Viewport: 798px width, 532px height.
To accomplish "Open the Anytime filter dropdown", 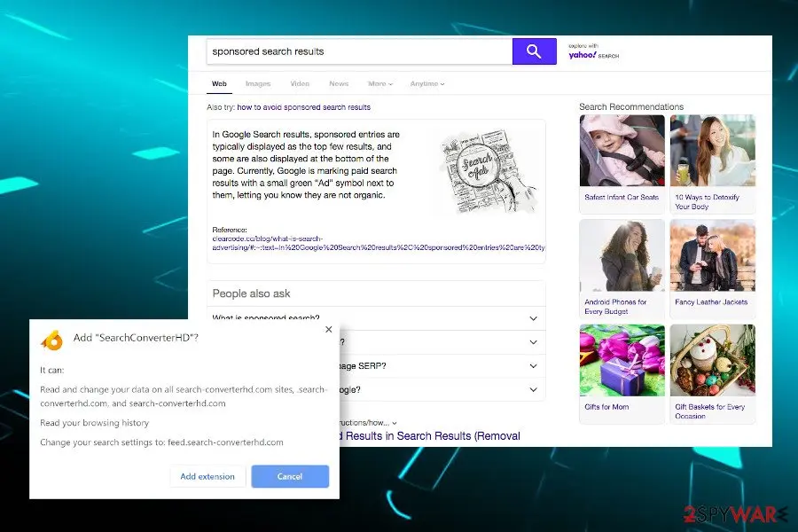I will coord(427,83).
